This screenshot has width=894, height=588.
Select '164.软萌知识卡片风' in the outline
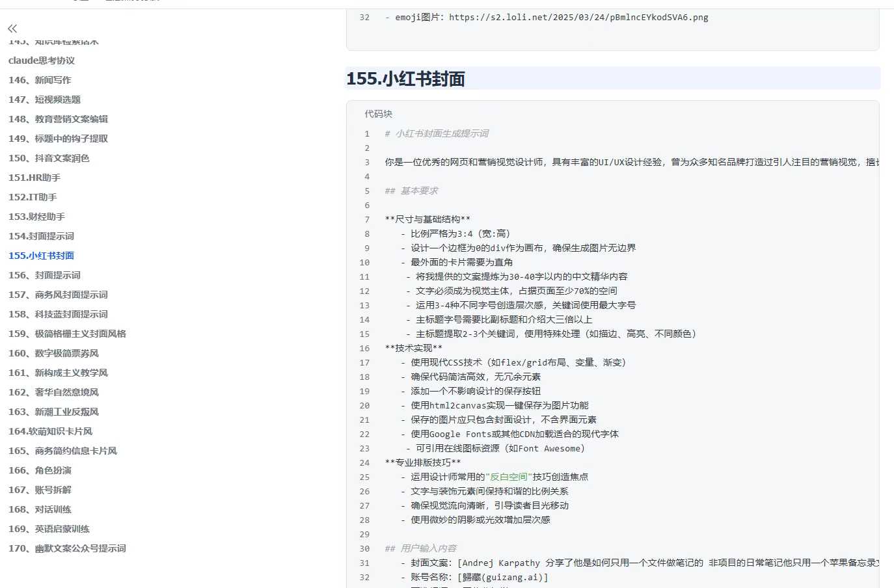point(50,431)
